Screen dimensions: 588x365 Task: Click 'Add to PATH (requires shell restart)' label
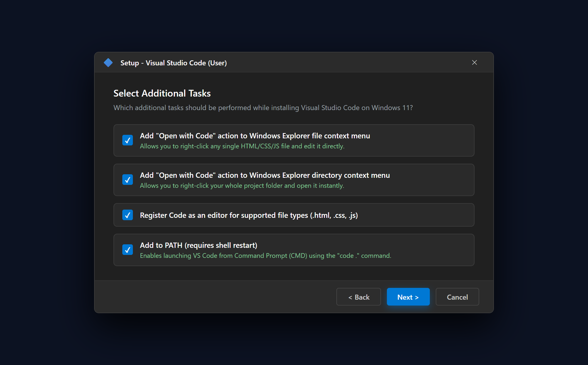point(198,245)
